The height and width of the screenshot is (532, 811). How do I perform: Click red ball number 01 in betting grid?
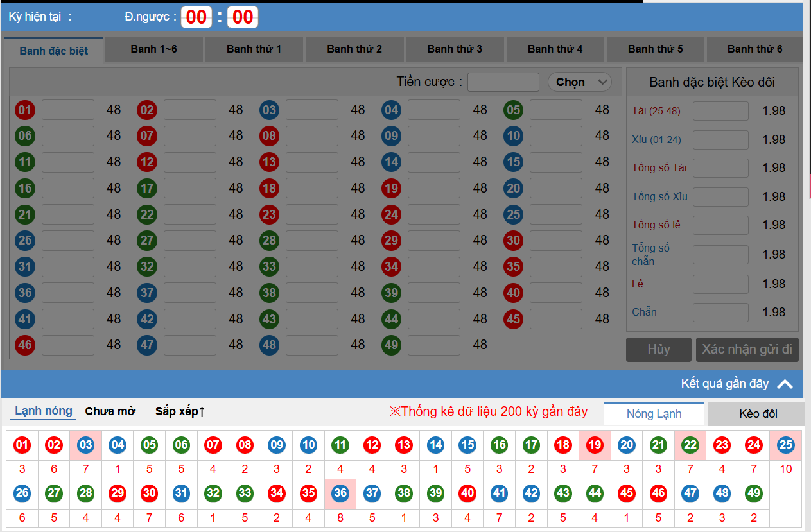coord(24,110)
